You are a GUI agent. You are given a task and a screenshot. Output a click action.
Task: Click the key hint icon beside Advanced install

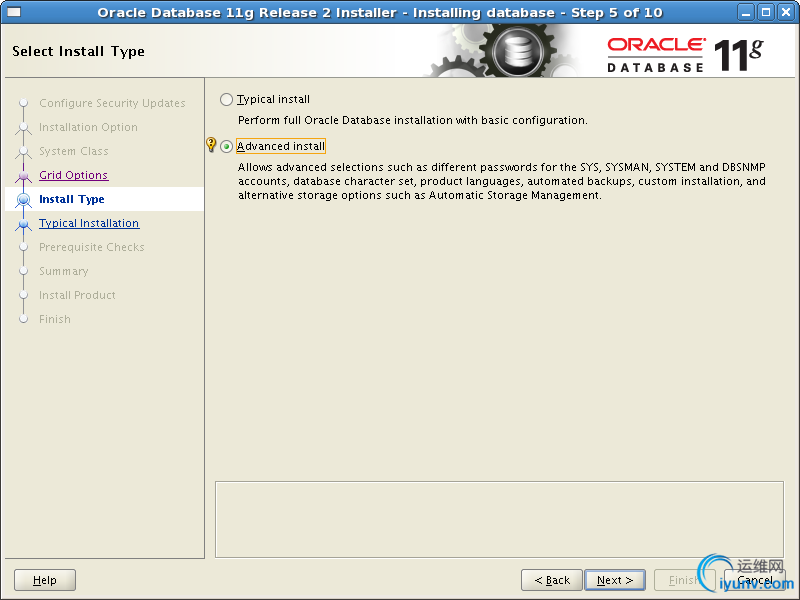[211, 144]
